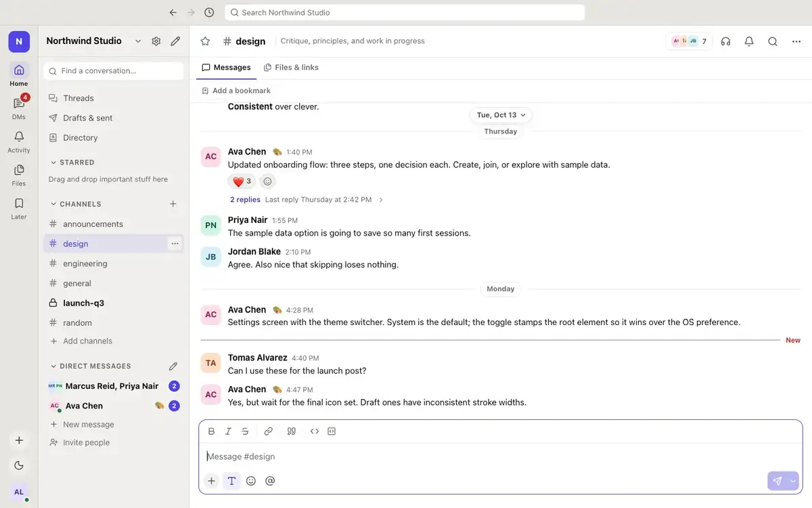Screen dimensions: 812x508
Task: Star the design channel
Action: coord(206,41)
